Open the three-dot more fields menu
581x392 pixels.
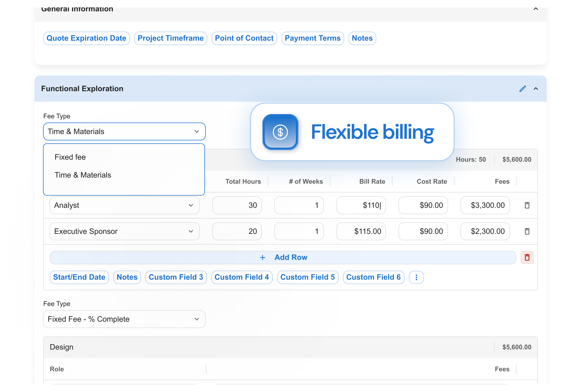point(416,277)
